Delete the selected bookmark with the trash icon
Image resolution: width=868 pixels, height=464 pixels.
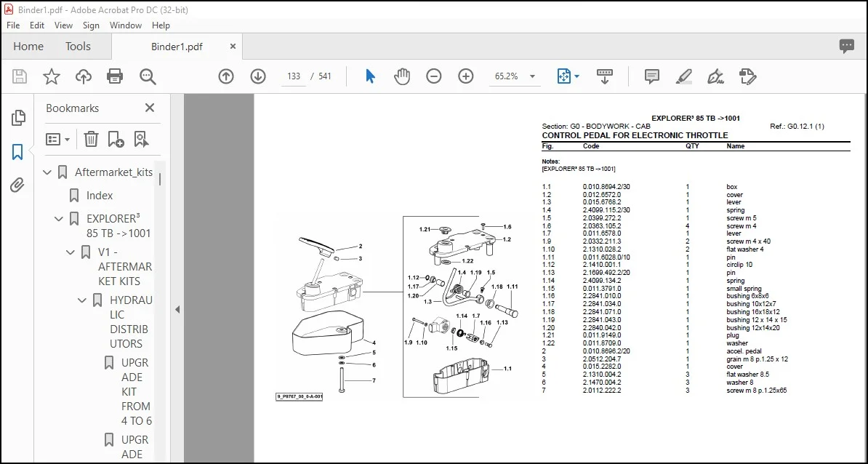pyautogui.click(x=92, y=139)
